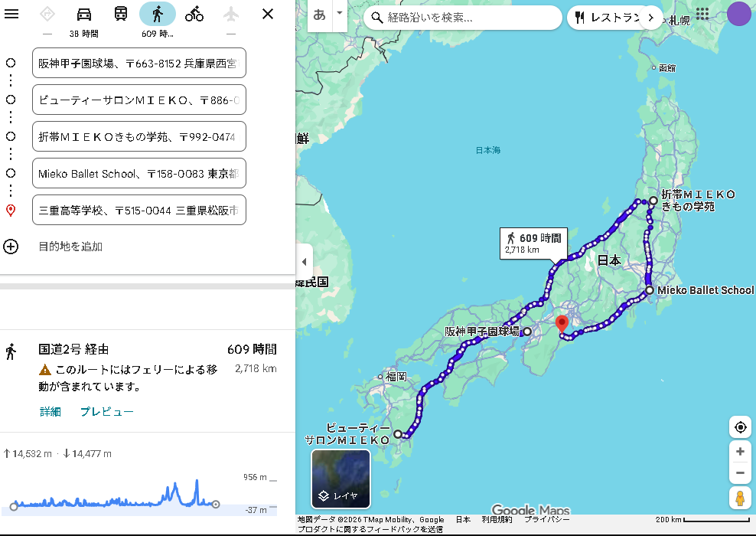Open Street View pegman
The height and width of the screenshot is (536, 756).
(x=740, y=498)
